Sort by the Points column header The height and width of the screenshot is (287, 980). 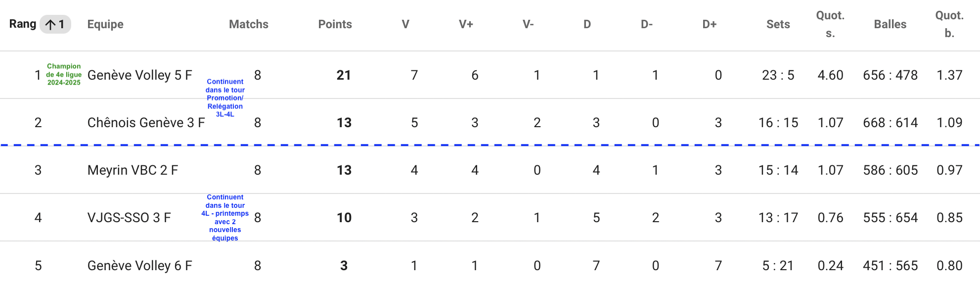click(335, 24)
